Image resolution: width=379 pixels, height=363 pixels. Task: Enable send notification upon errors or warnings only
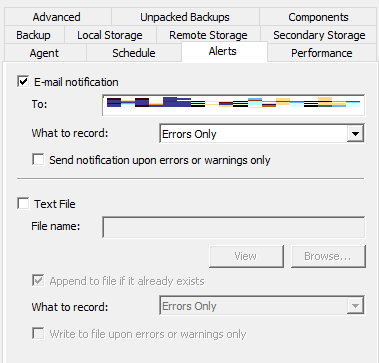pyautogui.click(x=38, y=160)
